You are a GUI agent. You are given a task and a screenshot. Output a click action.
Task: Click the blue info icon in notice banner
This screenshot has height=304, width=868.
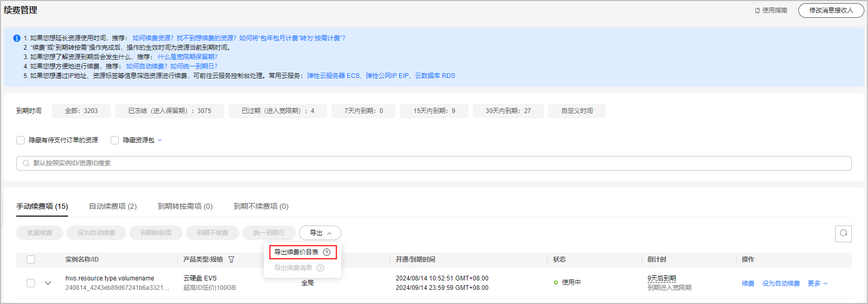pos(17,38)
